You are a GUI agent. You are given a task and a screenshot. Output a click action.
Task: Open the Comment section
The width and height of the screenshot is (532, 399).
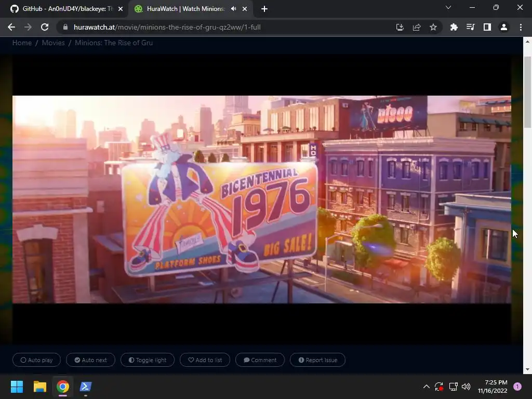[x=260, y=360]
